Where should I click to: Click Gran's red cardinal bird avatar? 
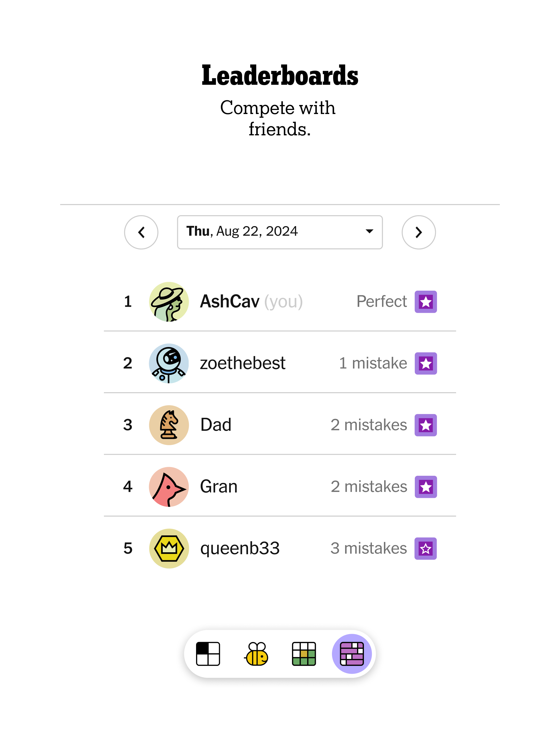pos(169,487)
